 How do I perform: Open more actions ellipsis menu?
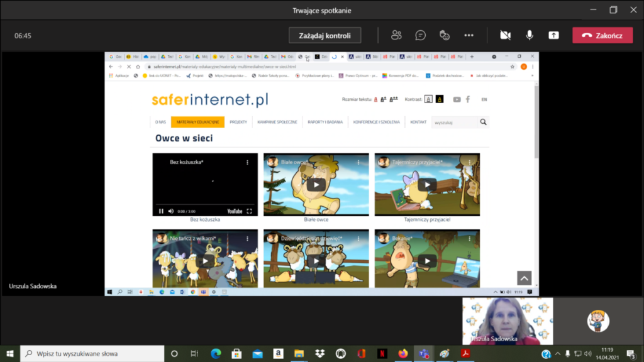tap(469, 35)
